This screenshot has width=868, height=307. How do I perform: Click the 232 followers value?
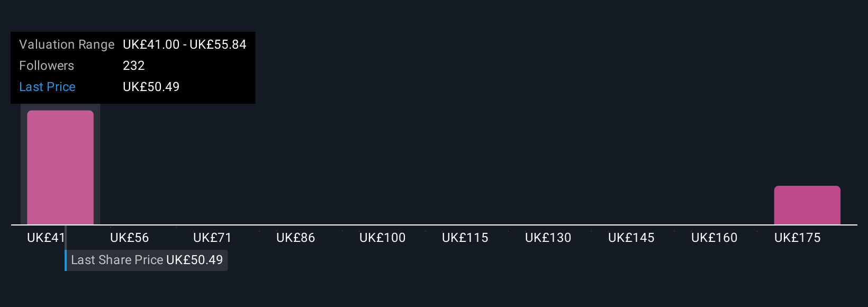coord(133,66)
